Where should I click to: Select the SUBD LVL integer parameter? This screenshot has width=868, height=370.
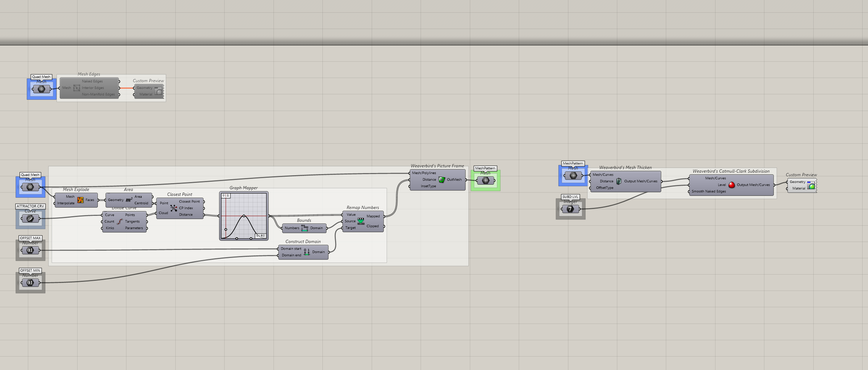click(x=570, y=209)
